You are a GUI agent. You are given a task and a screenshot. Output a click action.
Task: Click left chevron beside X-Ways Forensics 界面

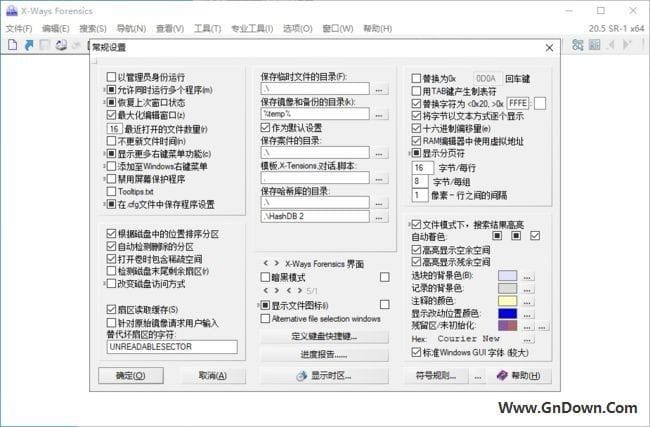pos(266,263)
